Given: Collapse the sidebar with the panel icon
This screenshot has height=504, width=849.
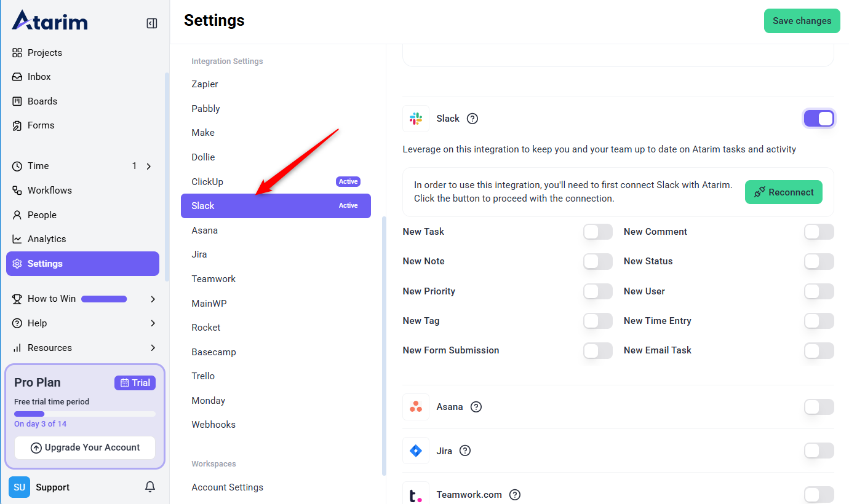Looking at the screenshot, I should pyautogui.click(x=151, y=23).
